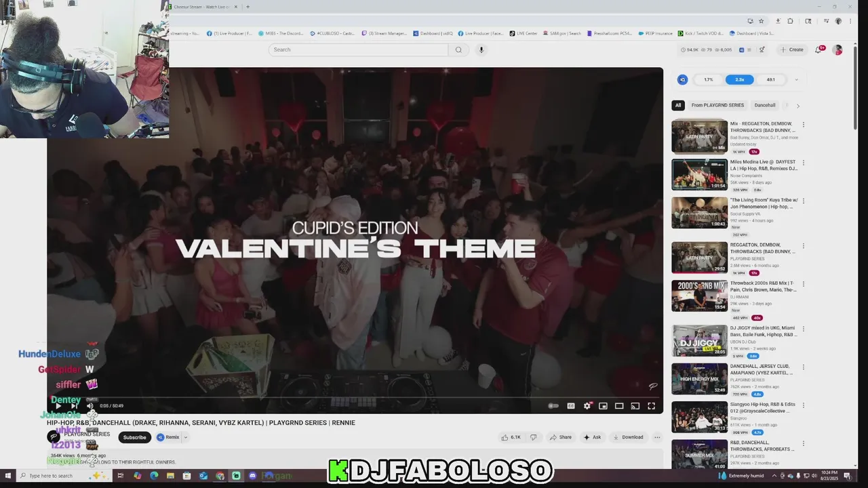Select the 1.7% vidIQ stat pill
This screenshot has height=488, width=868.
[708, 79]
